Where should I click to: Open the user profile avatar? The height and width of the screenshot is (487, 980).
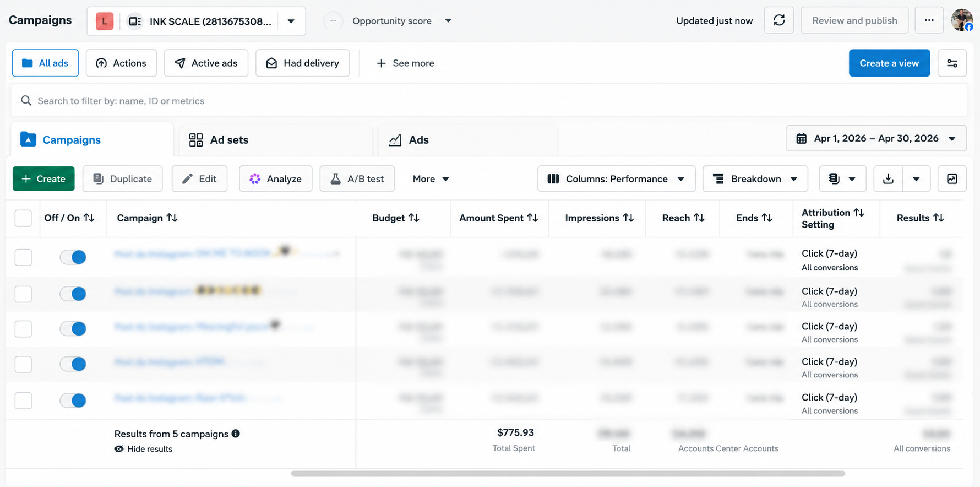[x=962, y=20]
